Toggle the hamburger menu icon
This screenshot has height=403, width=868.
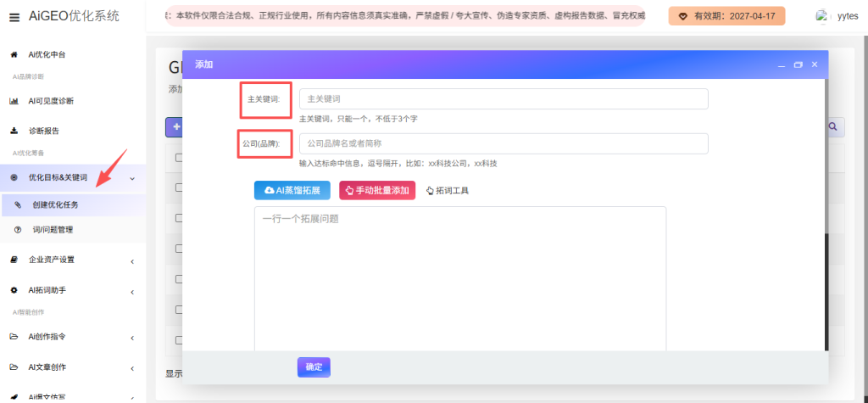14,18
